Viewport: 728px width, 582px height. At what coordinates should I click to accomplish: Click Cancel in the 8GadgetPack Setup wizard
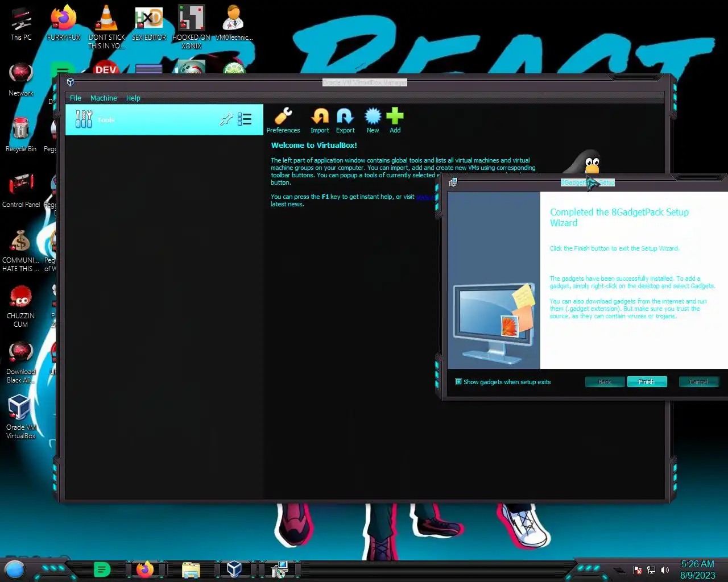click(x=699, y=382)
